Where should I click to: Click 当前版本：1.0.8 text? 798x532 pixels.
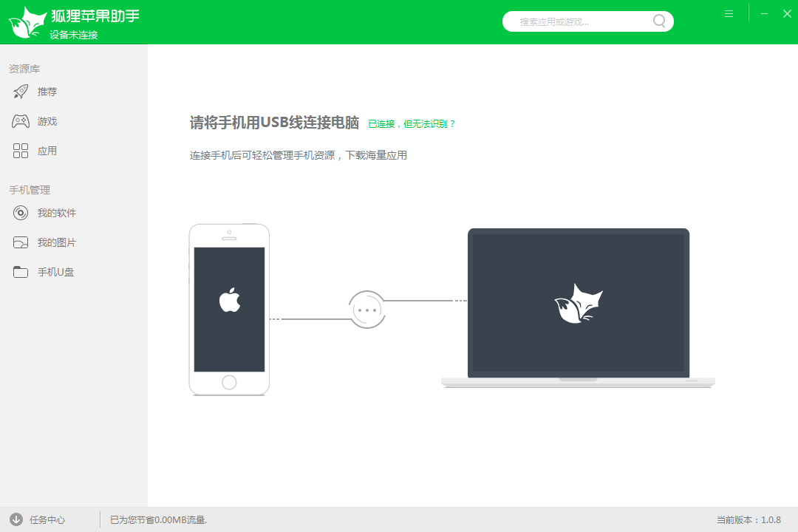[748, 519]
